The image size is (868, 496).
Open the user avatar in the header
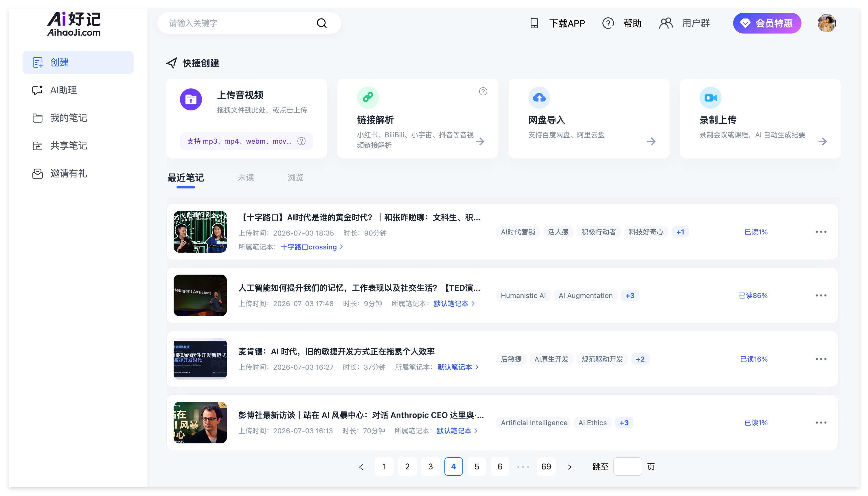coord(826,23)
